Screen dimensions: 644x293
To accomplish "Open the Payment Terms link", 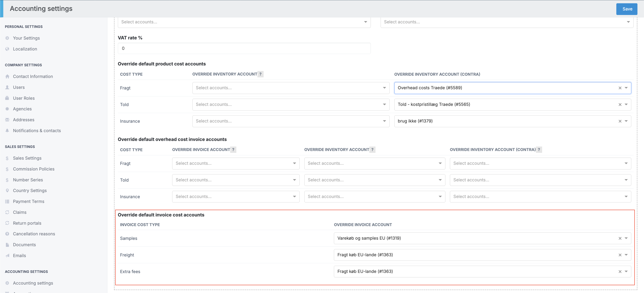I will pos(28,201).
